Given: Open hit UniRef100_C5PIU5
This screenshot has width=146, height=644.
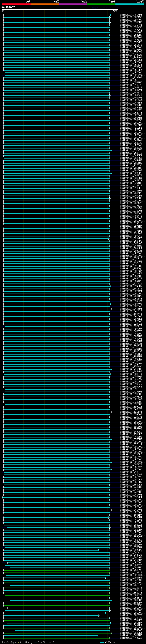Looking at the screenshot, I should click(x=131, y=82).
